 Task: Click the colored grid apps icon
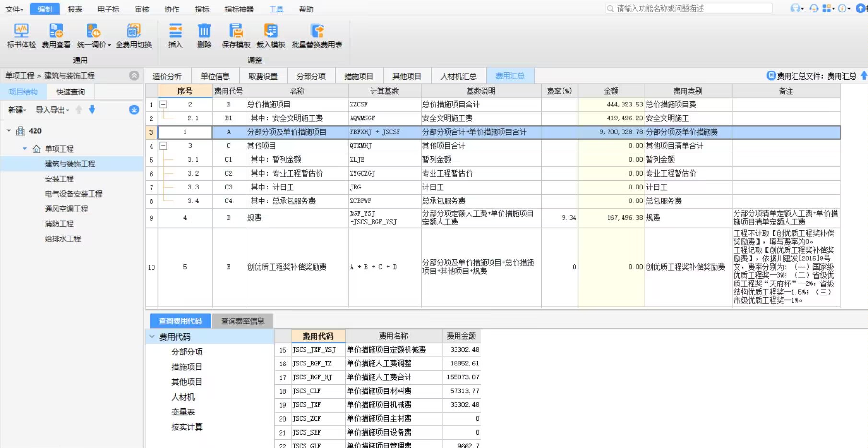(x=827, y=8)
